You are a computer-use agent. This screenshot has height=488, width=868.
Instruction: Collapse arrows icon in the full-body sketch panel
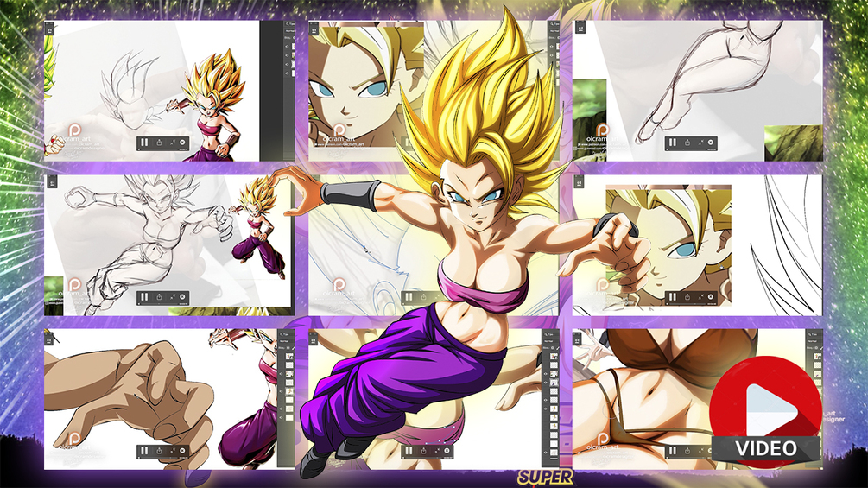[x=173, y=297]
